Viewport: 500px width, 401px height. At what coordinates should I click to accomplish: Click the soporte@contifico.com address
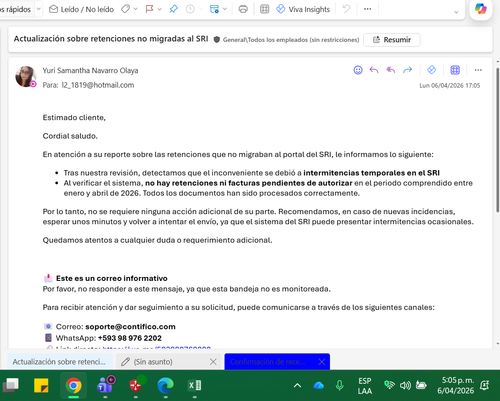click(x=130, y=327)
